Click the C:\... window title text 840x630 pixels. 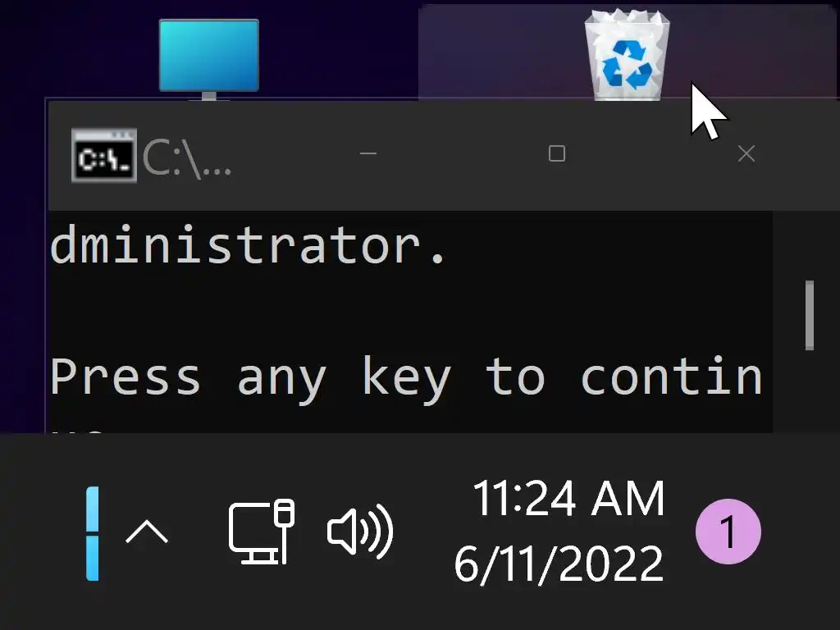187,158
